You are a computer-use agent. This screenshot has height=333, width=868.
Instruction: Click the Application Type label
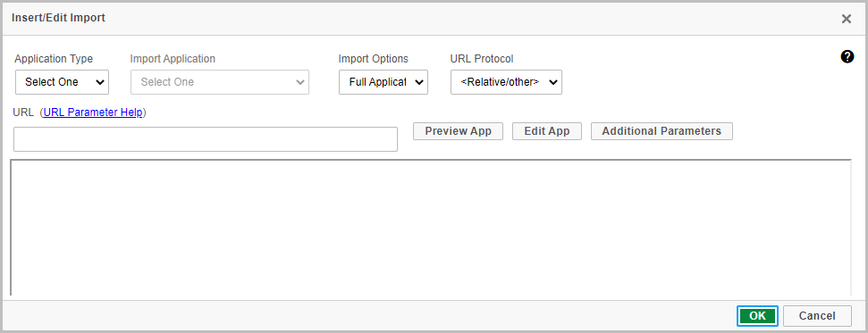pyautogui.click(x=54, y=59)
